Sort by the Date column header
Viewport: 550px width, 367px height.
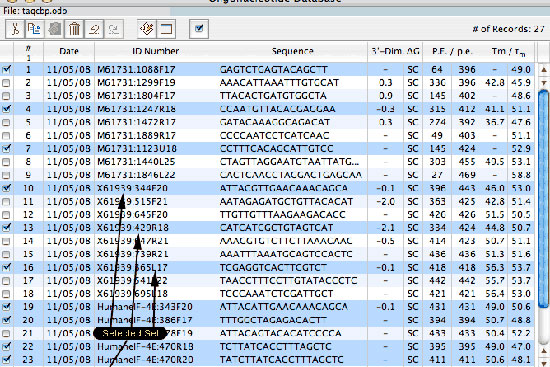point(69,52)
